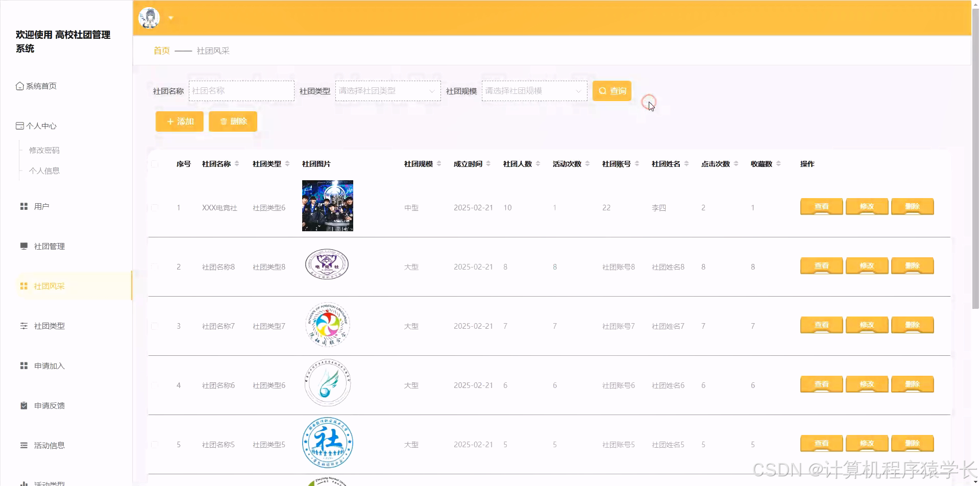This screenshot has width=980, height=486.
Task: Click the 李四 cell in row 1
Action: pos(658,208)
